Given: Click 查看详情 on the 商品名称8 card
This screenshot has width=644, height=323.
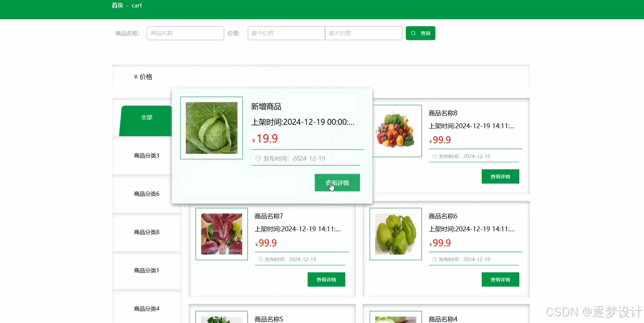Looking at the screenshot, I should 500,176.
